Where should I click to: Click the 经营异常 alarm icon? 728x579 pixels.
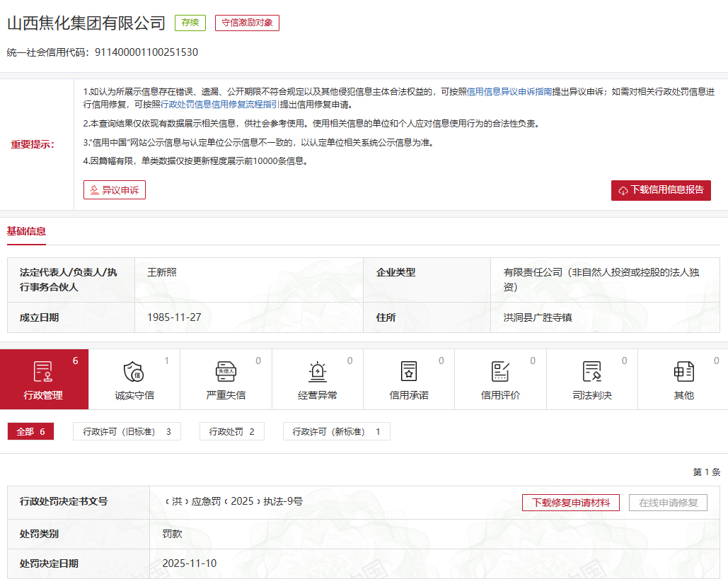[x=317, y=372]
